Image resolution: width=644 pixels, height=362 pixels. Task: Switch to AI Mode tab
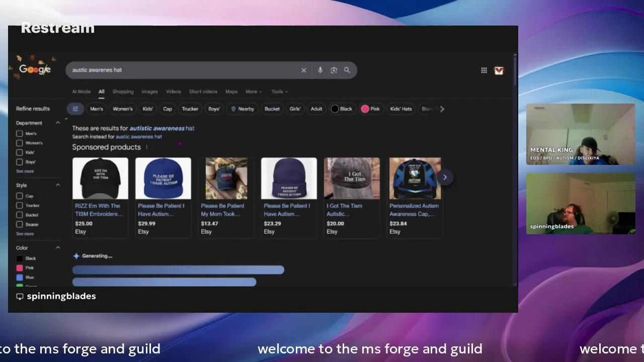click(81, 92)
